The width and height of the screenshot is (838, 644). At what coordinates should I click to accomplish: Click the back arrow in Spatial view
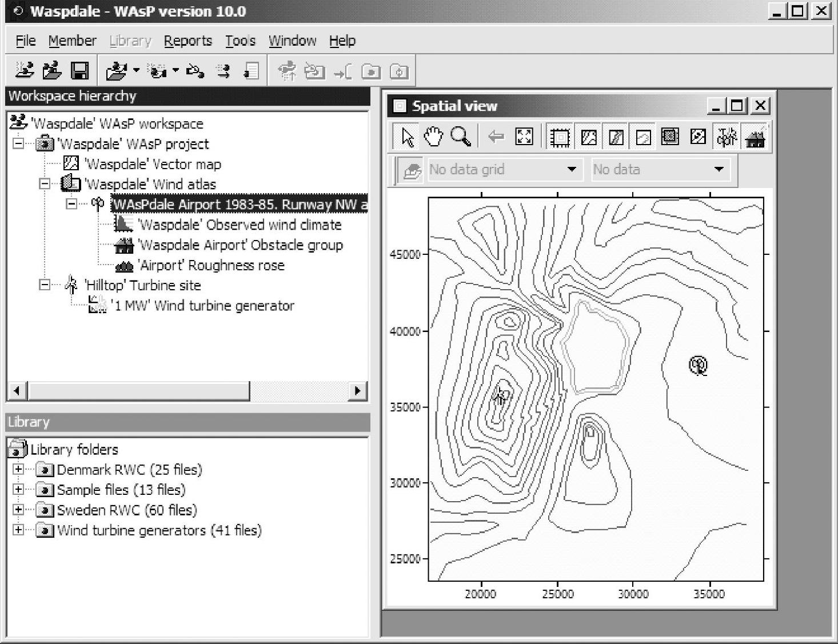(496, 137)
